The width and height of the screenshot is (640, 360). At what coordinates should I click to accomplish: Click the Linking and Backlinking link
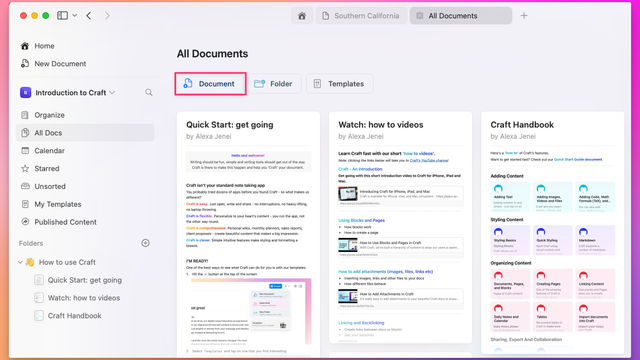coord(361,323)
